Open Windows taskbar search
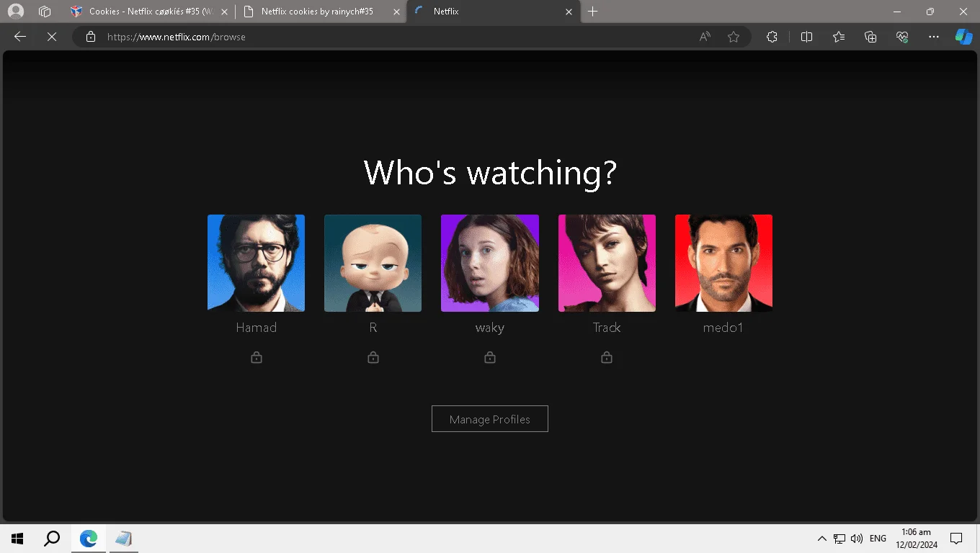The height and width of the screenshot is (553, 980). tap(52, 539)
